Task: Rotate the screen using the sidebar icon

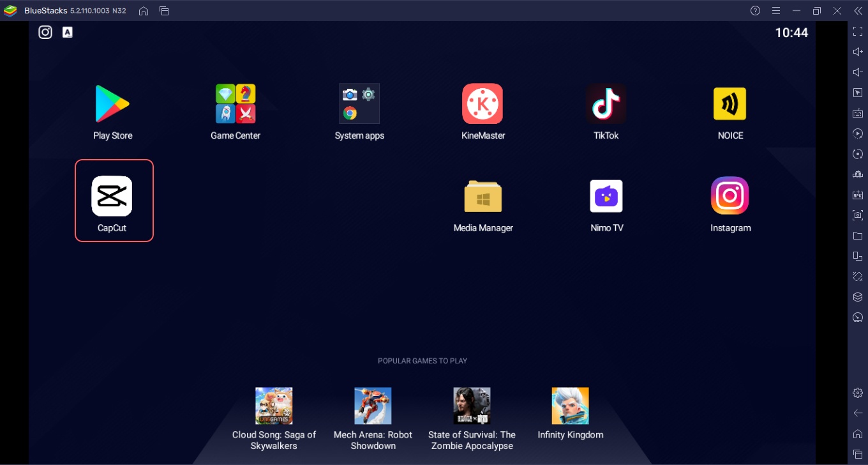Action: (x=858, y=277)
